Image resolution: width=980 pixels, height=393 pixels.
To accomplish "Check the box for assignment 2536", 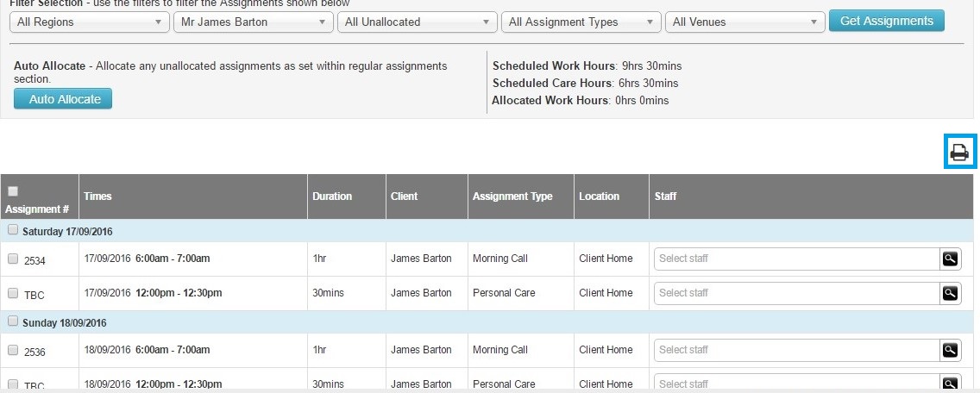I will [12, 350].
